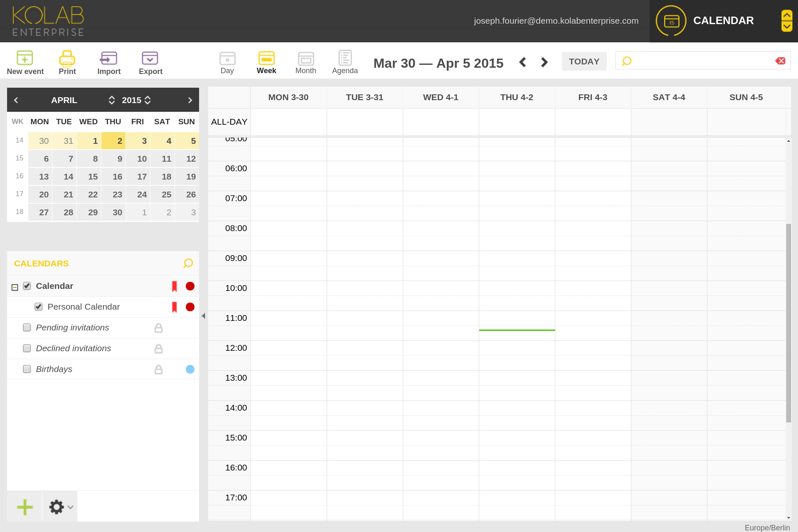
Task: Click the red color dot of Personal Calendar
Action: [x=190, y=307]
